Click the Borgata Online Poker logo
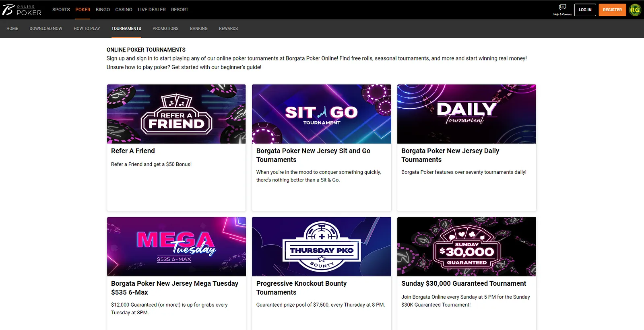Viewport: 644px width, 330px height. click(22, 10)
